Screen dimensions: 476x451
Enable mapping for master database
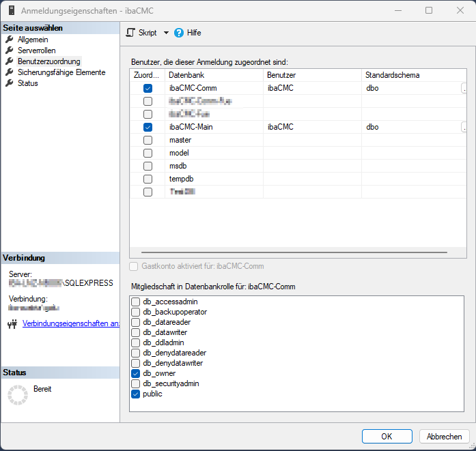pos(148,140)
